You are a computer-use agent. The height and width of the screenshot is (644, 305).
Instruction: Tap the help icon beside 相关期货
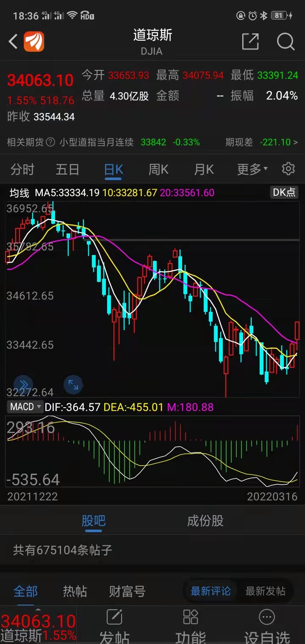[x=50, y=142]
